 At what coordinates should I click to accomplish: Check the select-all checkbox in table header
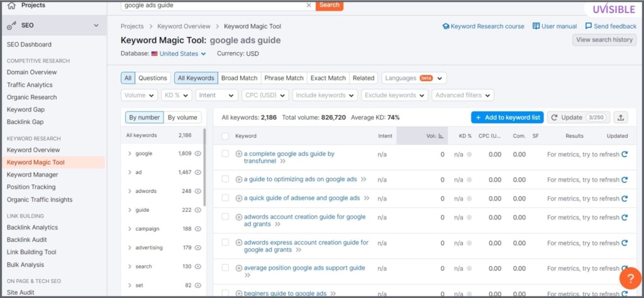(225, 136)
